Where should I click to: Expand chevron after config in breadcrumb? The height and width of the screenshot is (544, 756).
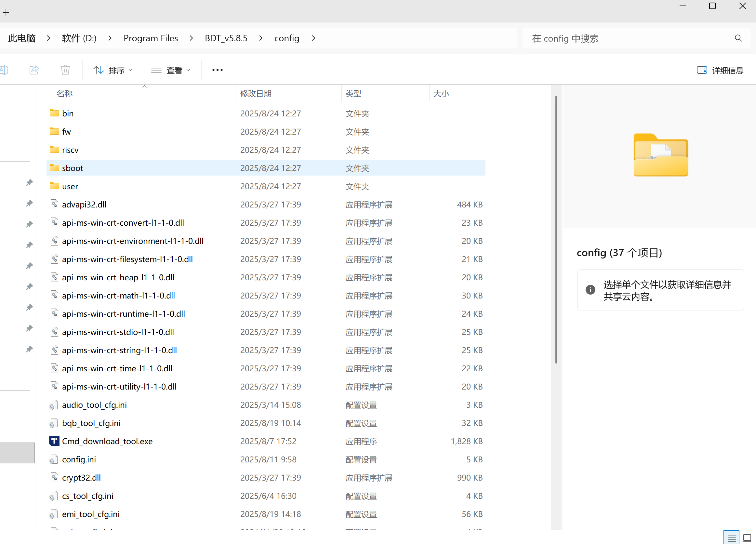tap(313, 38)
